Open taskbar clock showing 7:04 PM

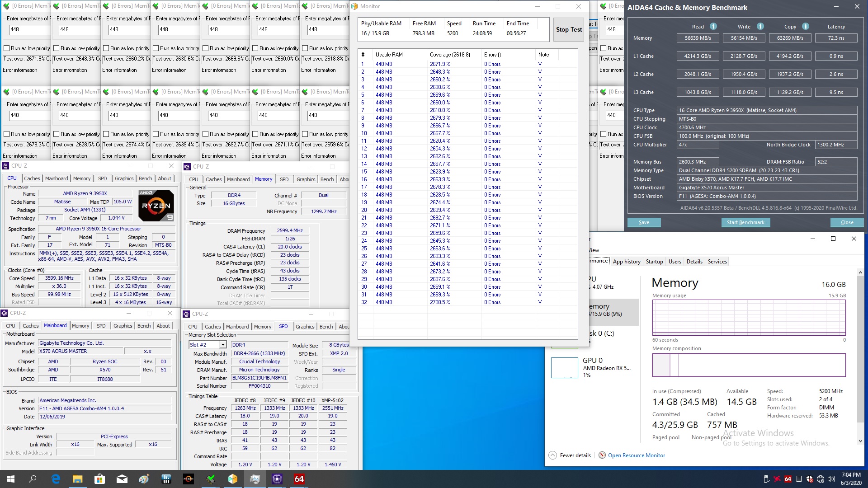tap(851, 479)
